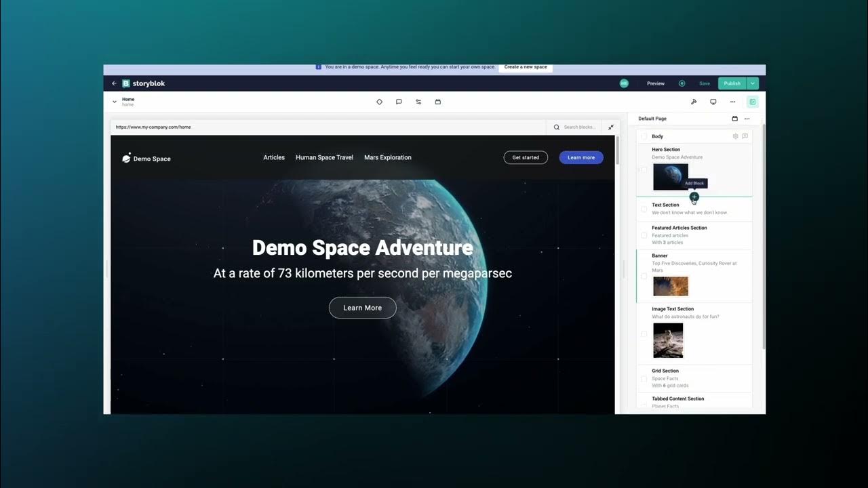Click the green Publish button
868x488 pixels.
pos(732,83)
